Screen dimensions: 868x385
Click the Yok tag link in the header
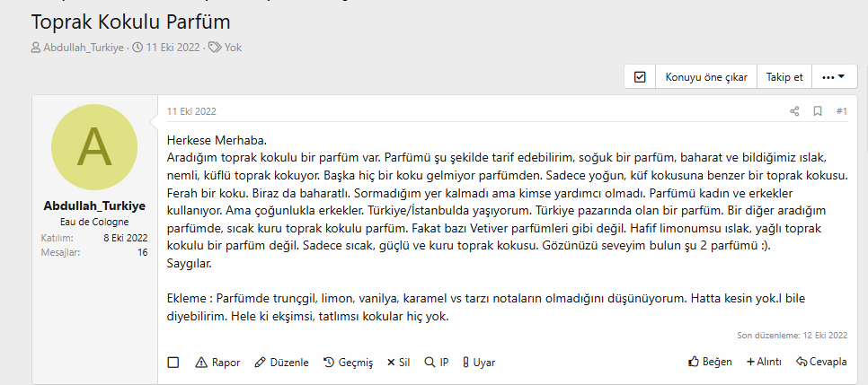[233, 47]
